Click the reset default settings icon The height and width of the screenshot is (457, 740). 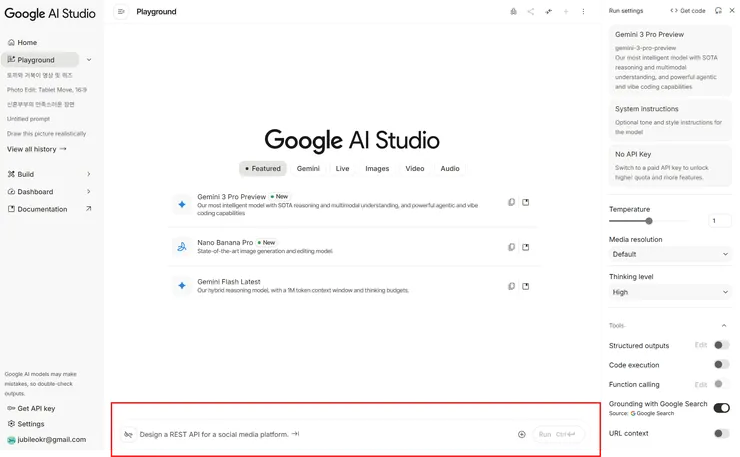pos(718,10)
